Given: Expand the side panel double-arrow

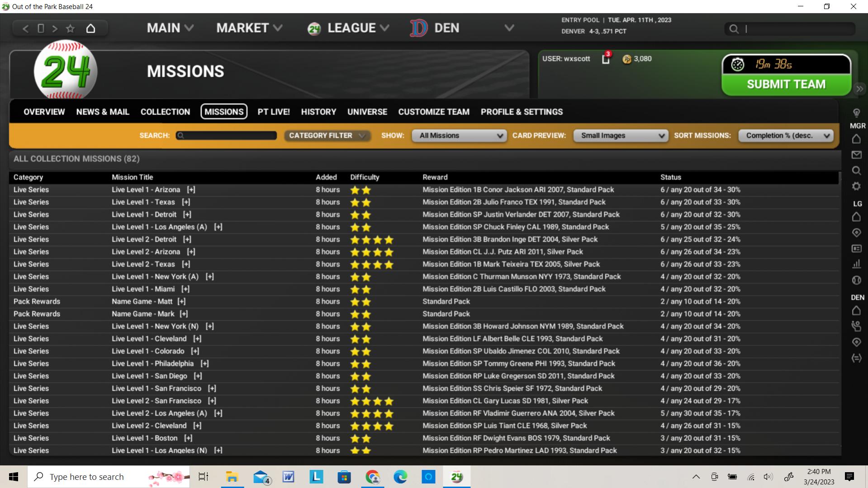Looking at the screenshot, I should pos(859,89).
